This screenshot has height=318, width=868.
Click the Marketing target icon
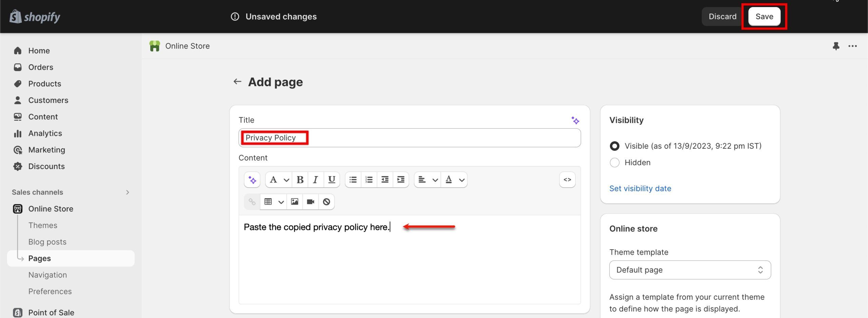coord(18,150)
